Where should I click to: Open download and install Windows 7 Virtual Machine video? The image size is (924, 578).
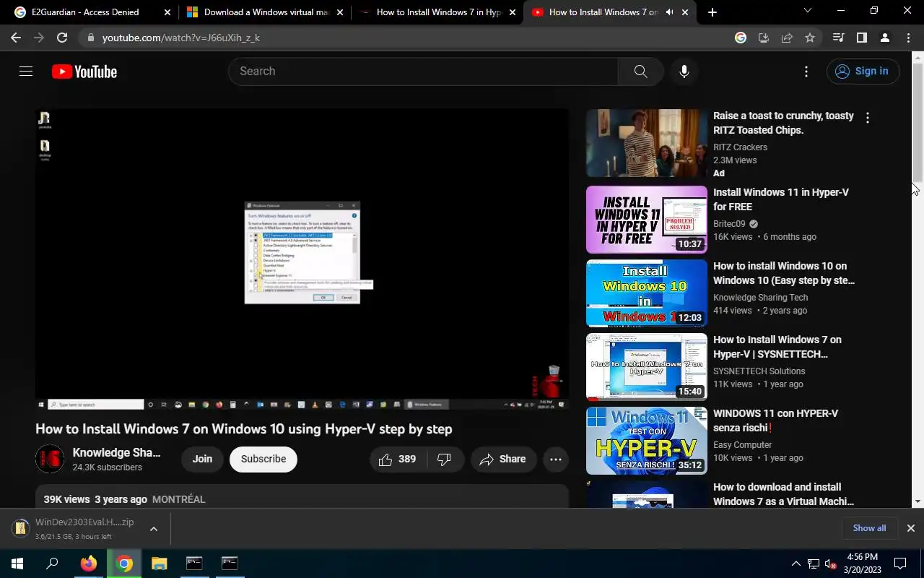[784, 494]
